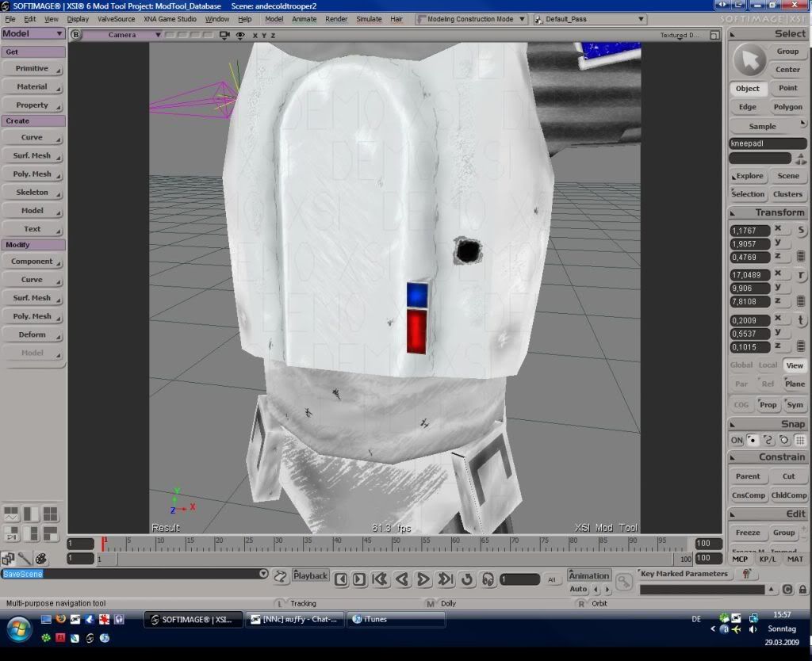
Task: Open iTunes from the taskbar
Action: point(397,619)
